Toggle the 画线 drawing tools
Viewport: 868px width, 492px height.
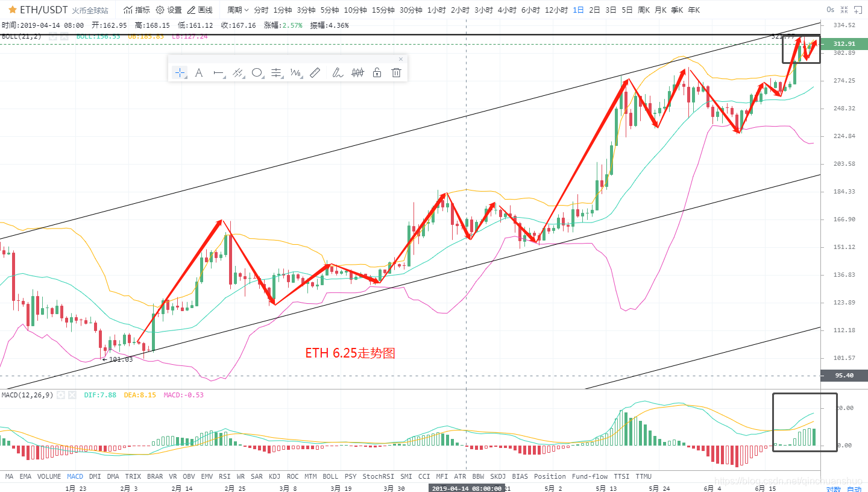[200, 10]
